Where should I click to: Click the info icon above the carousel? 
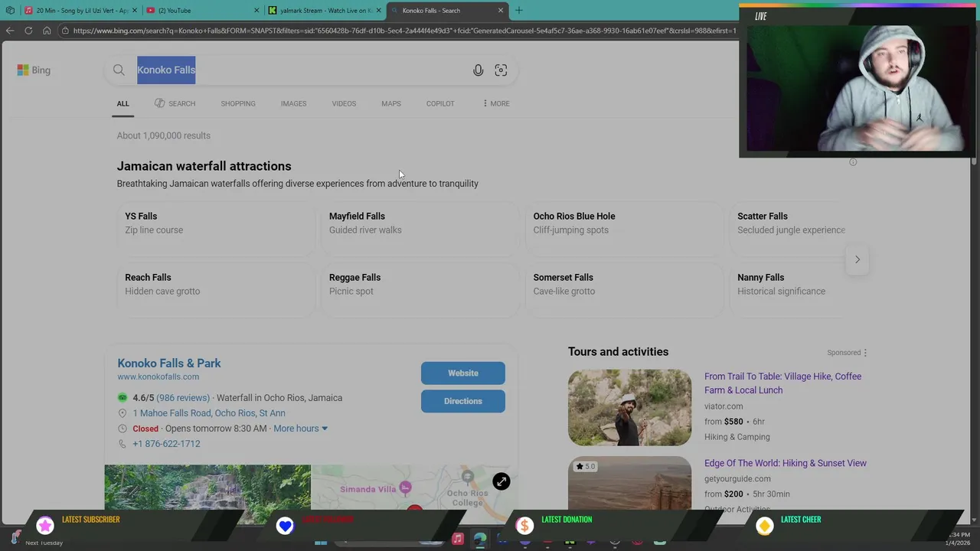tap(853, 162)
